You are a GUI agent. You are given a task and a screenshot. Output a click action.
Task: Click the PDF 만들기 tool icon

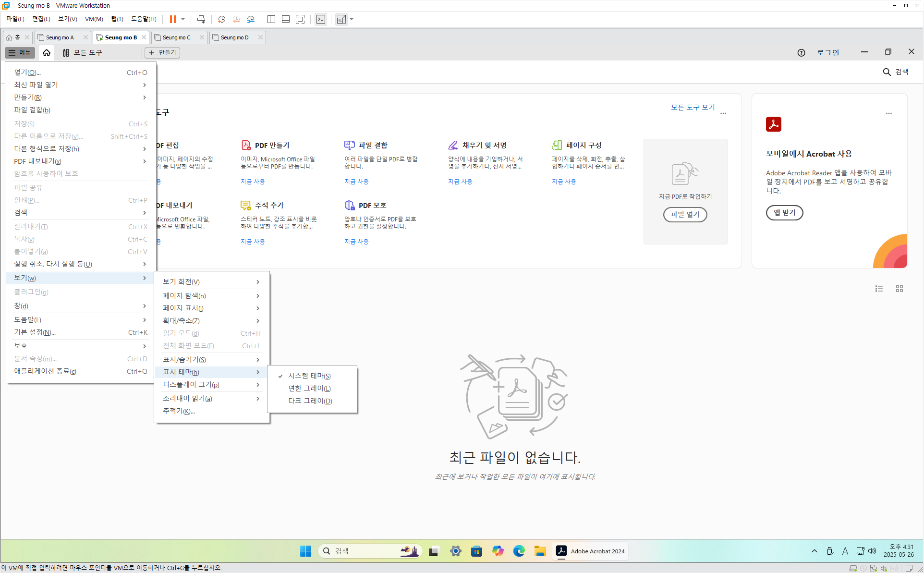click(246, 145)
